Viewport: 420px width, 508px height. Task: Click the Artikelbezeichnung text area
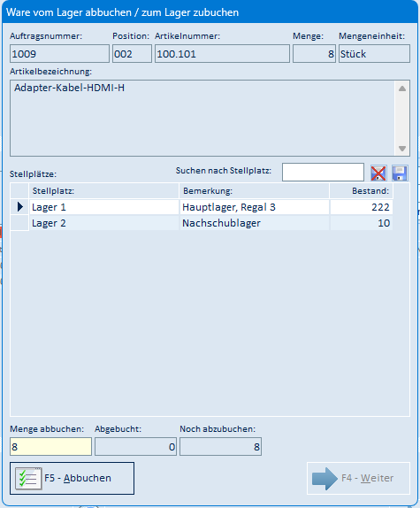coord(202,119)
